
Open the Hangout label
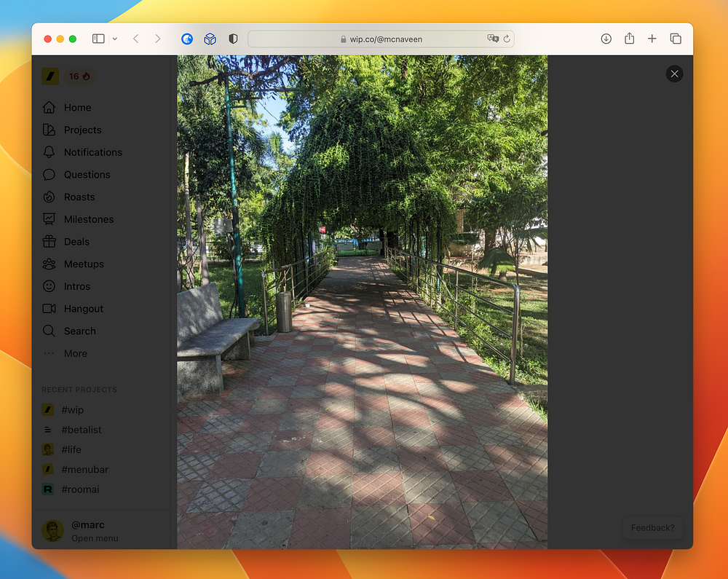pyautogui.click(x=84, y=308)
